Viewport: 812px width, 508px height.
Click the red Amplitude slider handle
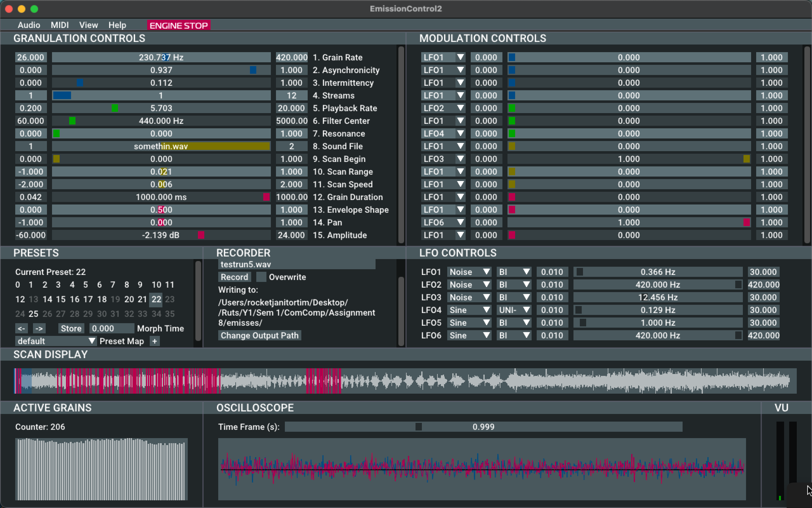[201, 235]
